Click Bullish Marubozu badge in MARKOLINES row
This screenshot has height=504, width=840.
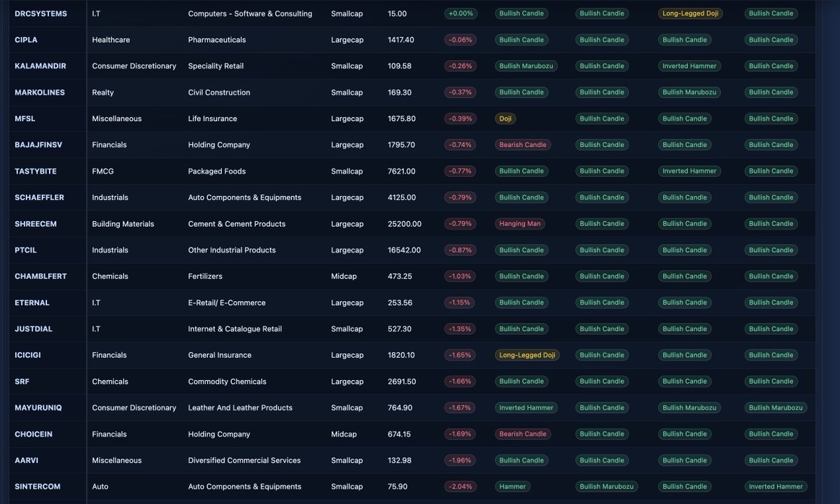tap(689, 92)
